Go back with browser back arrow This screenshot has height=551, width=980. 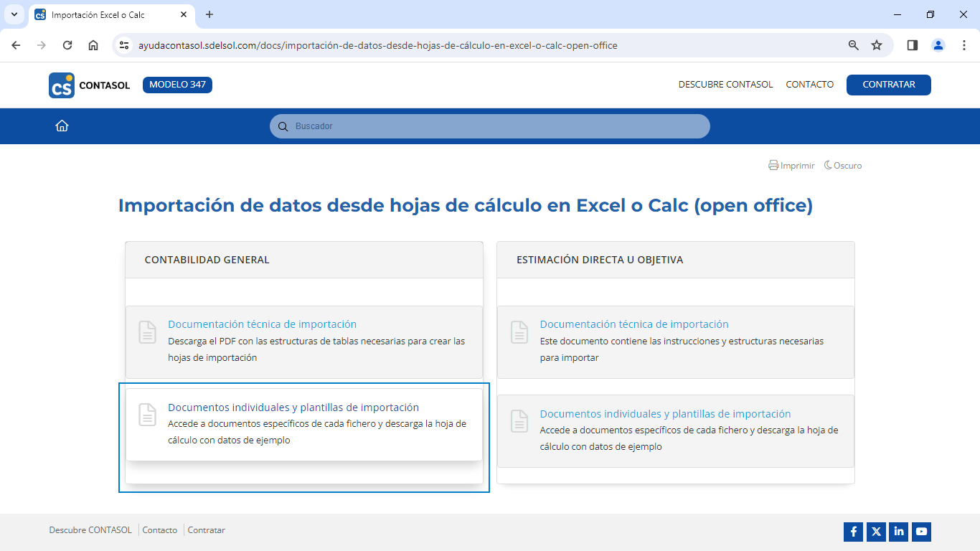pyautogui.click(x=16, y=45)
